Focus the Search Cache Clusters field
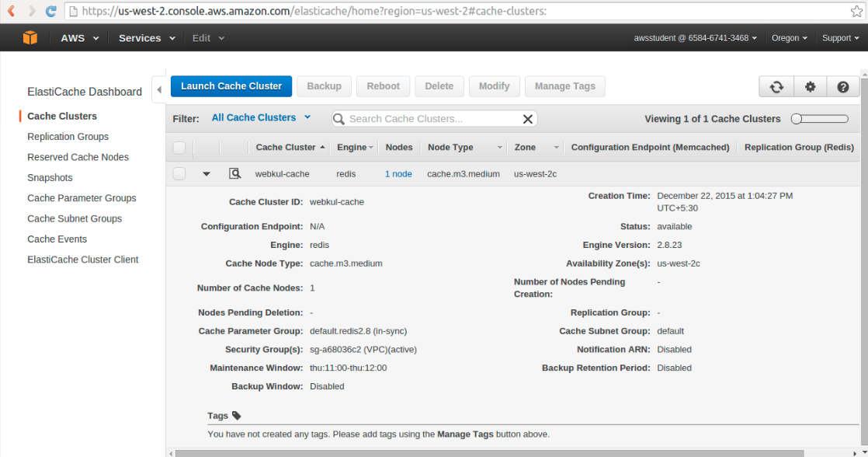Image resolution: width=868 pixels, height=457 pixels. coord(433,119)
